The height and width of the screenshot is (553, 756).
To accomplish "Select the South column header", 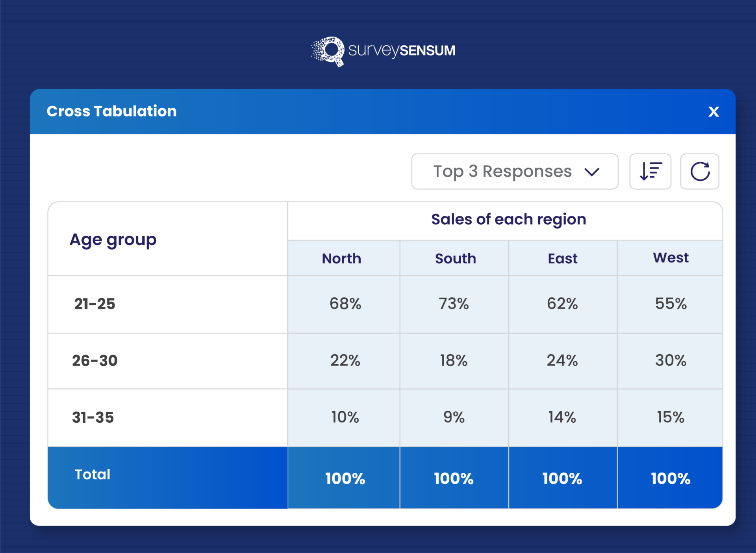I will [455, 259].
